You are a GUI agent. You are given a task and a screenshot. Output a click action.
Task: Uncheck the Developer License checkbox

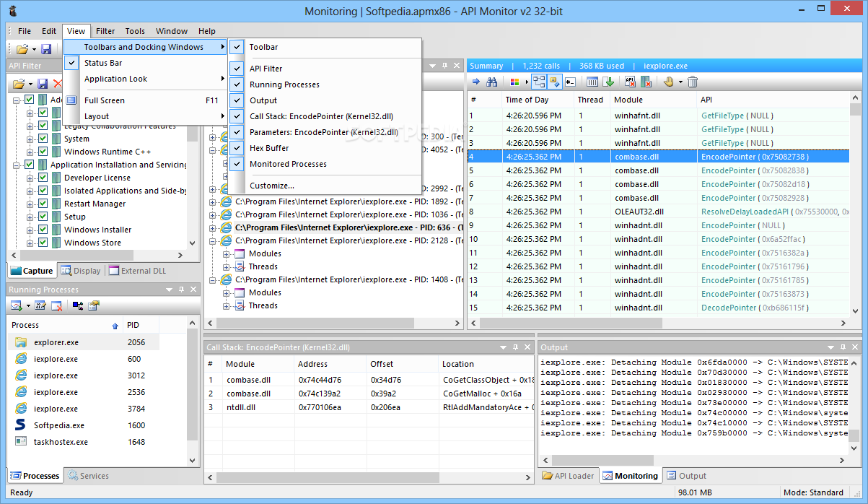pos(43,178)
